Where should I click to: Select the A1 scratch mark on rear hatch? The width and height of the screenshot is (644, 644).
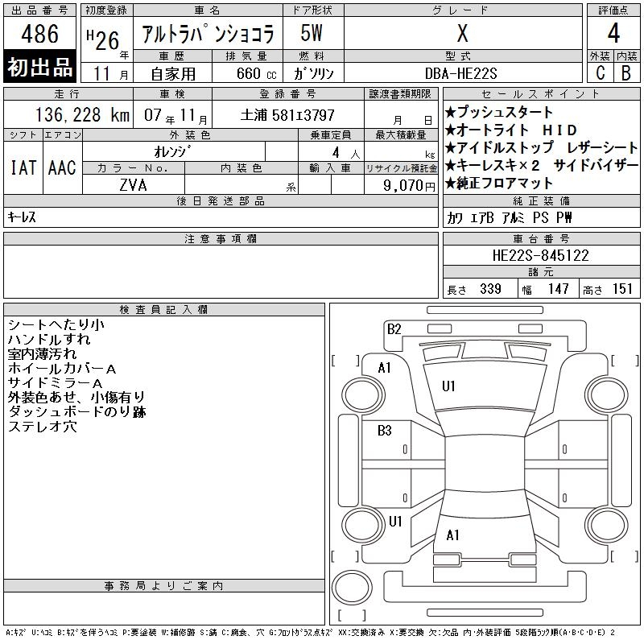(x=452, y=535)
